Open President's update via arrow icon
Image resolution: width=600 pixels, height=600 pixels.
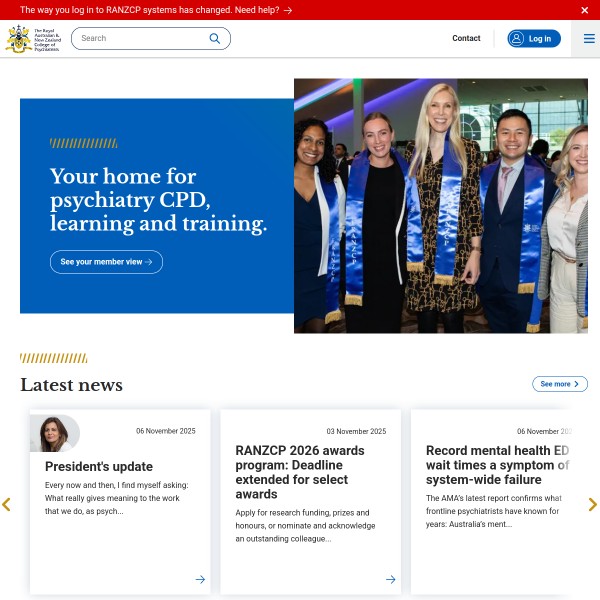(200, 579)
